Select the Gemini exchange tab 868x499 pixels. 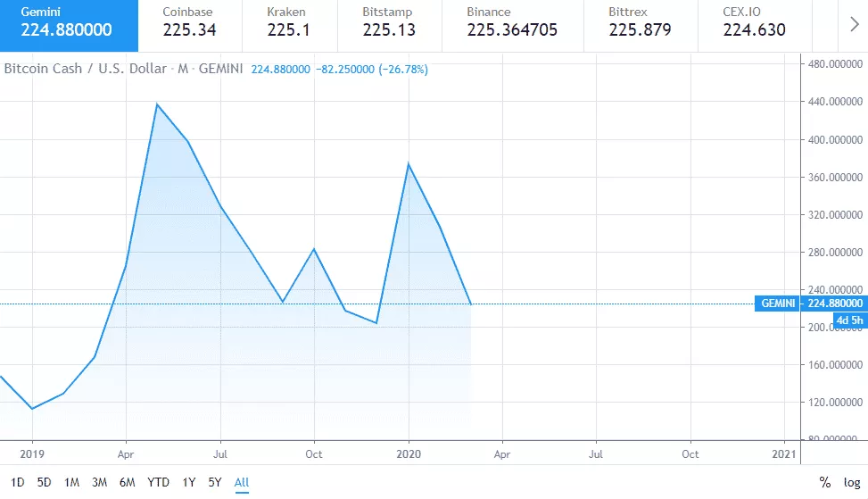tap(69, 22)
